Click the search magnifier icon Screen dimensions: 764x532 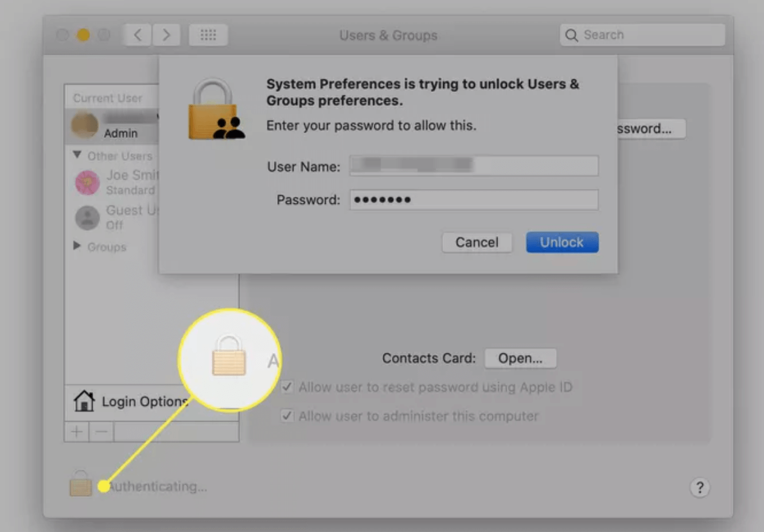point(571,34)
